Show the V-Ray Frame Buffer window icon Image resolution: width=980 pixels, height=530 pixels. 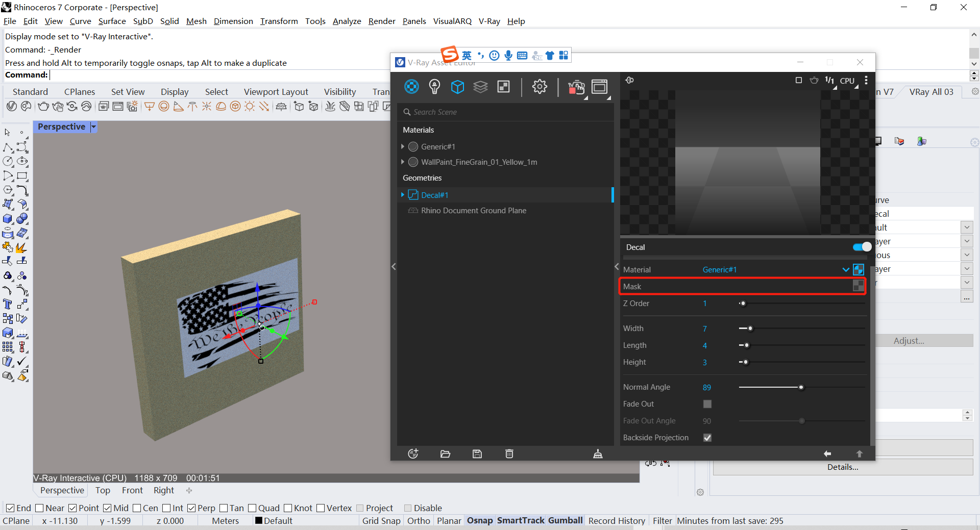(x=600, y=87)
